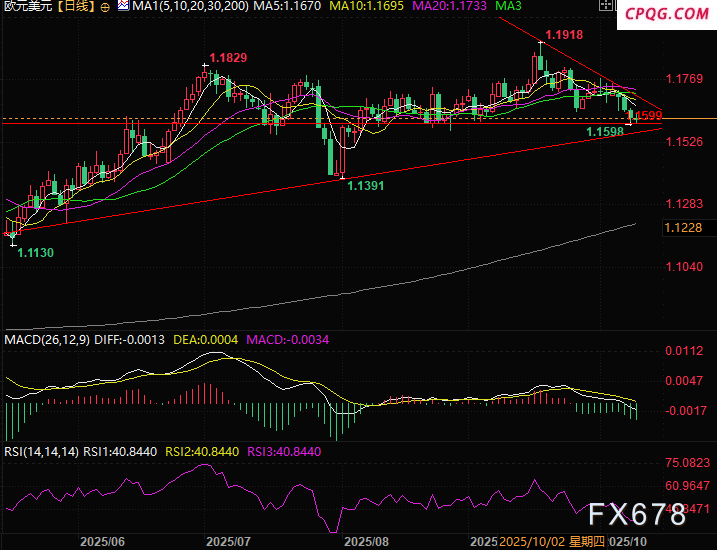Select the MA5:1.1670 legend value

[285, 7]
